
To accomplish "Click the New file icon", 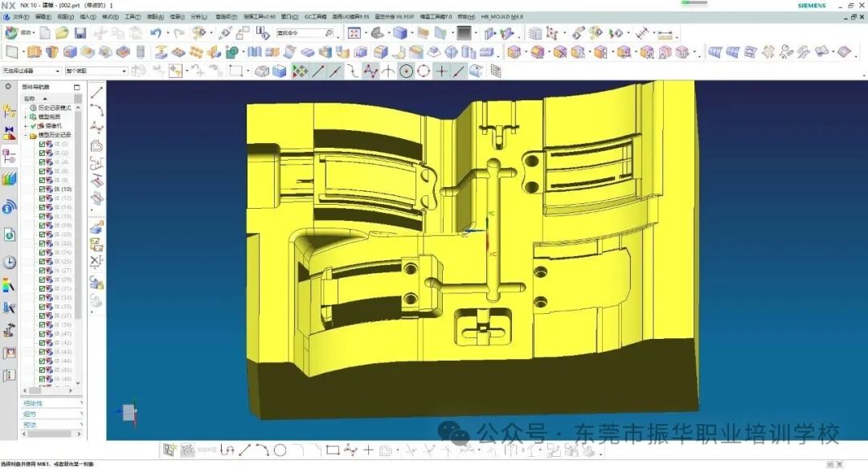I will (x=45, y=34).
